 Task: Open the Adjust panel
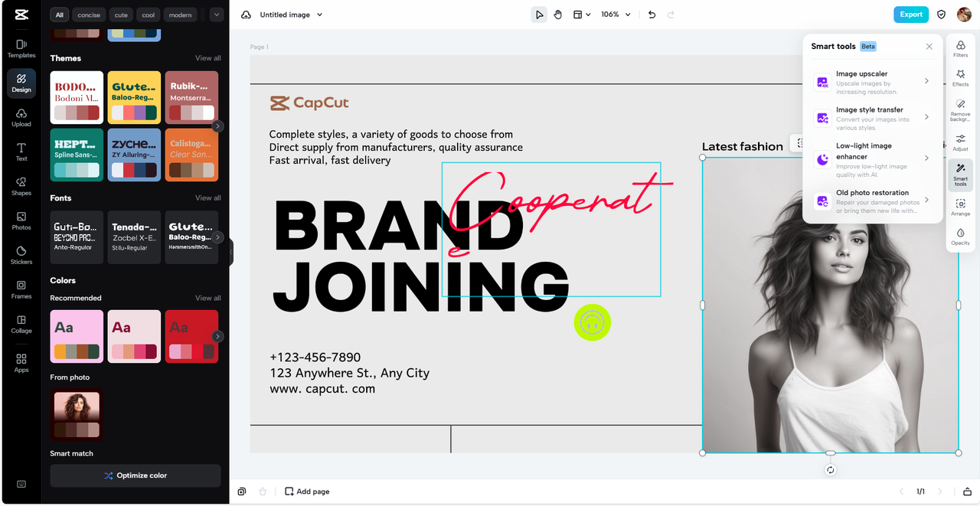[x=960, y=142]
